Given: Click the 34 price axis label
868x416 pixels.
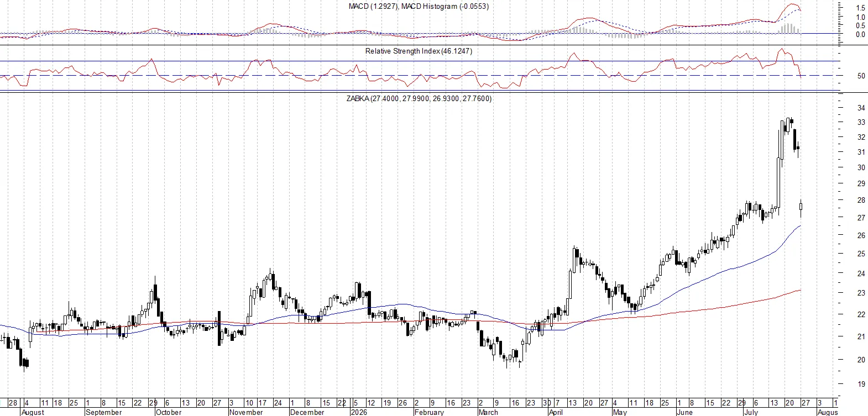Looking at the screenshot, I should pos(861,108).
